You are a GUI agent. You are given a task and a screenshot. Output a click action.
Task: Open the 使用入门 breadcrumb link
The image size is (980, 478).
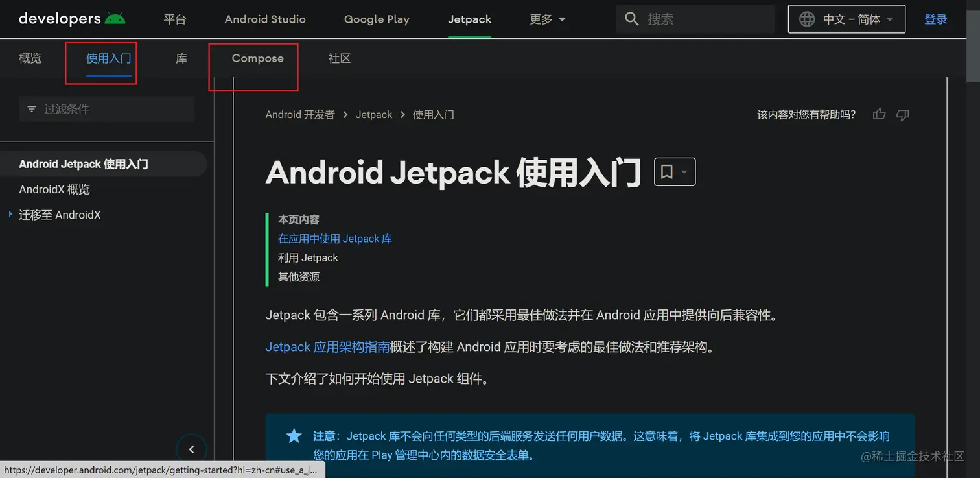coord(434,115)
